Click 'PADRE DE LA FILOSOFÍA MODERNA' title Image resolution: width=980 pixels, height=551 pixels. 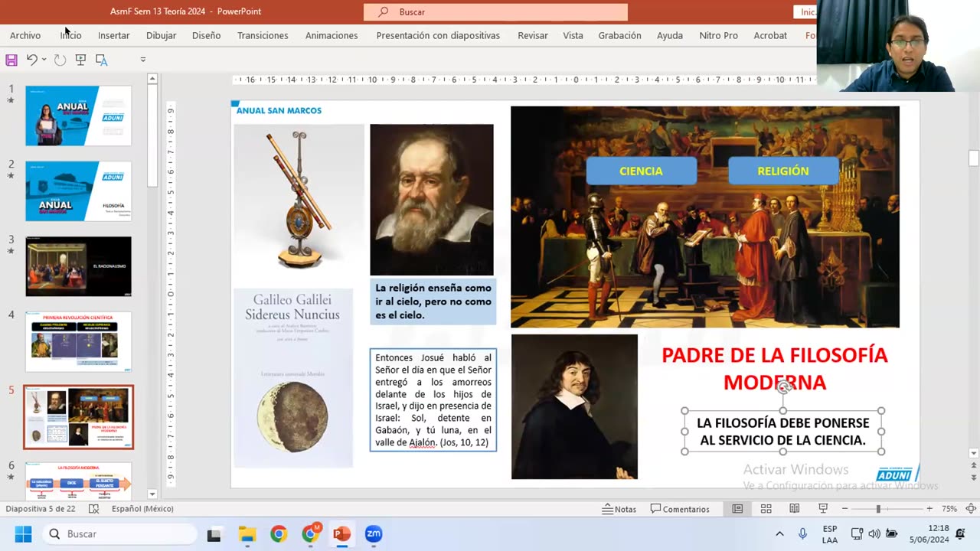tap(775, 368)
